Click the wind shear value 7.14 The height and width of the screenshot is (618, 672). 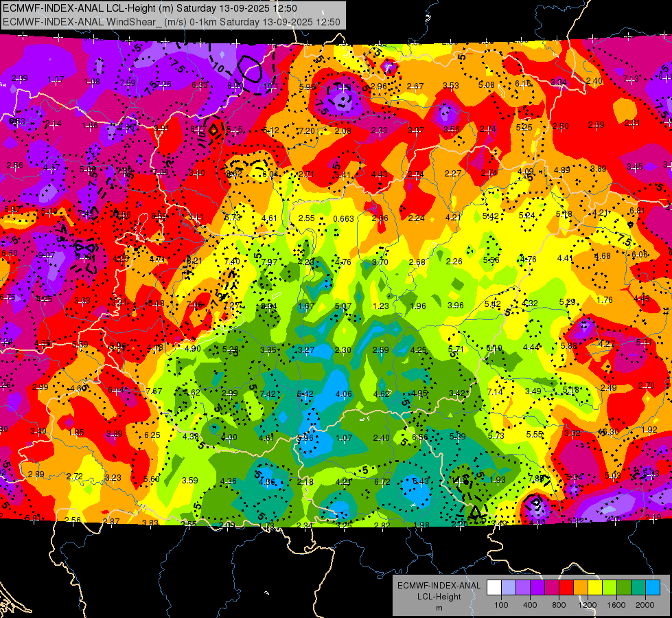pyautogui.click(x=495, y=392)
